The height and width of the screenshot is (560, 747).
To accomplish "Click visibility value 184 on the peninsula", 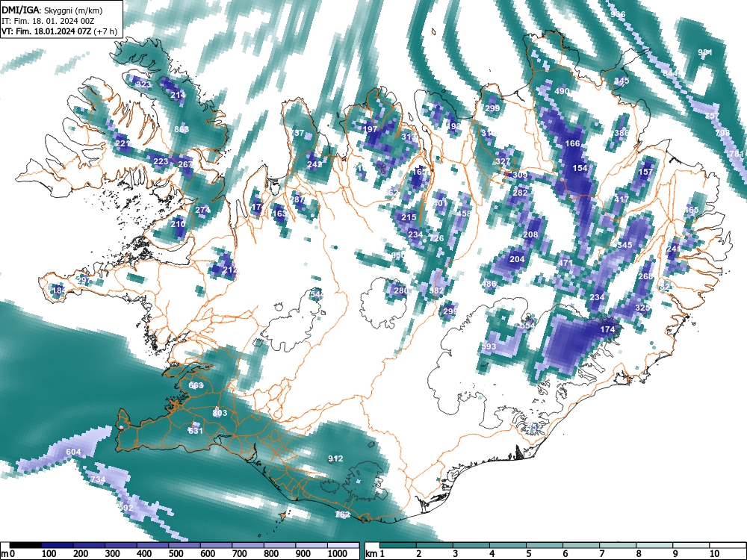I will pyautogui.click(x=59, y=290).
